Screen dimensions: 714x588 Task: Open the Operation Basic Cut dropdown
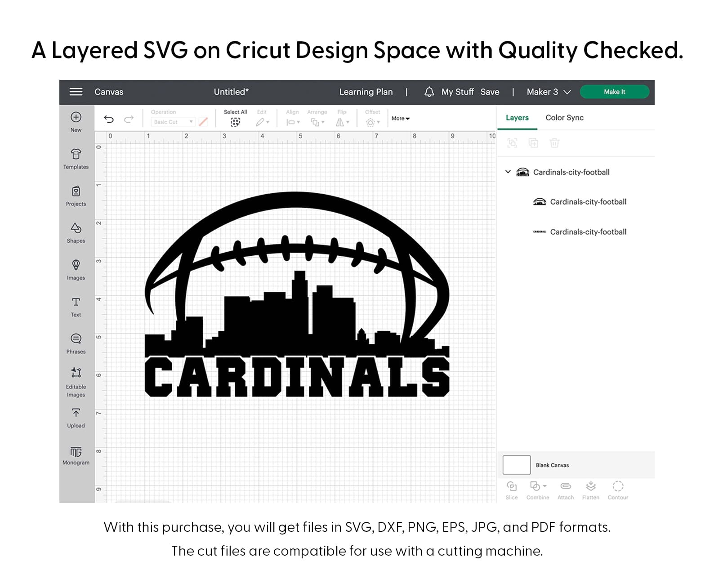point(173,122)
